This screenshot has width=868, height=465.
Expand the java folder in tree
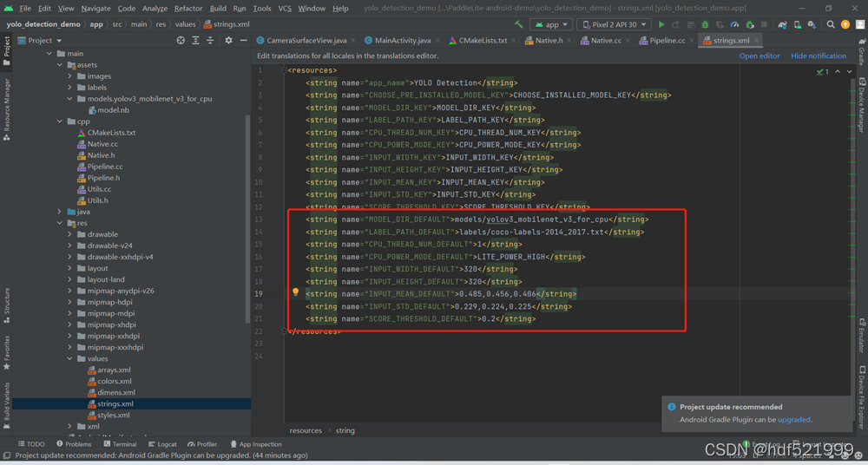coord(59,212)
